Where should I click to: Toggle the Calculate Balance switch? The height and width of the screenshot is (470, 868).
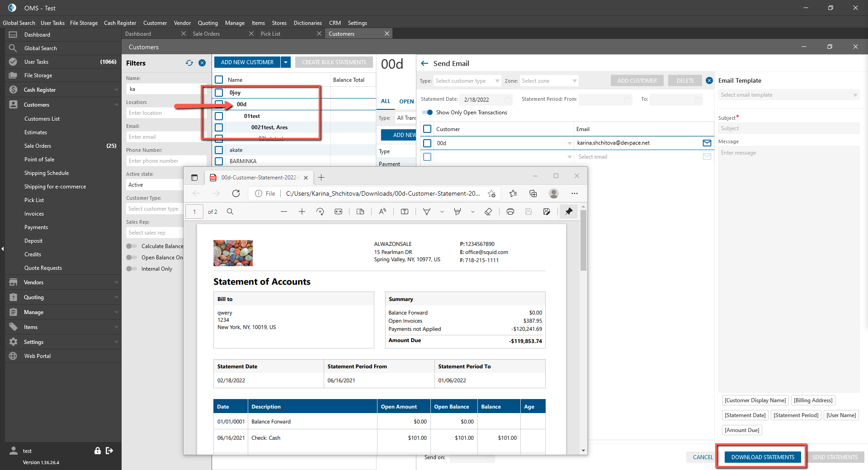click(x=132, y=246)
